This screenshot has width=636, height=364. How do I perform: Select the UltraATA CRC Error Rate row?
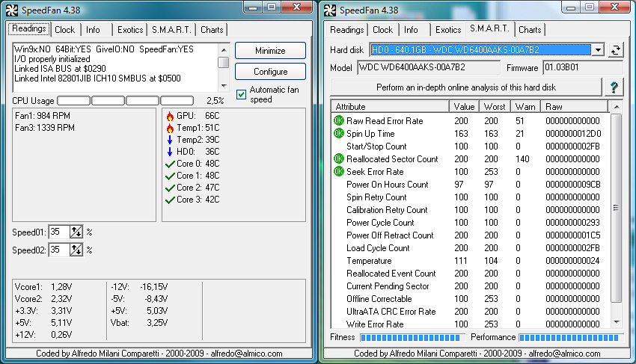click(471, 312)
